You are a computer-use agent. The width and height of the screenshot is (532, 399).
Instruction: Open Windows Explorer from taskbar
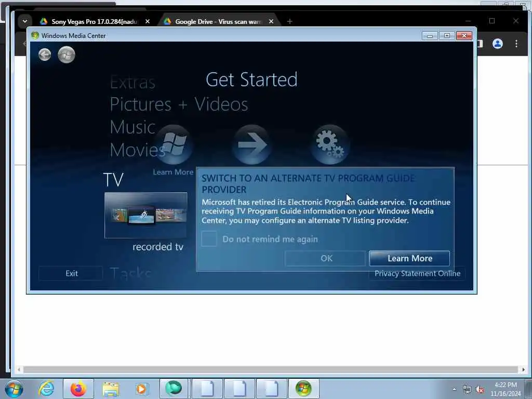coord(111,389)
